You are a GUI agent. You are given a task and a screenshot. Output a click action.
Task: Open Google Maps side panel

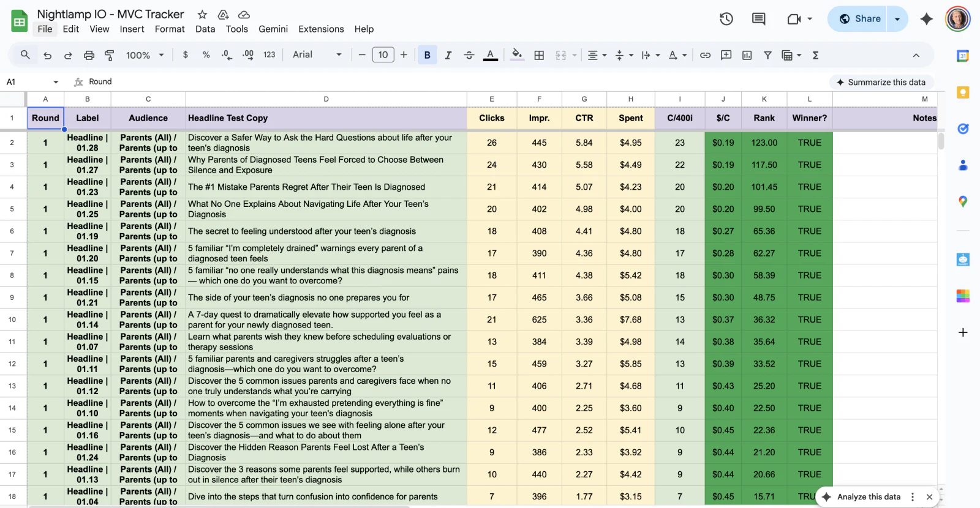963,201
